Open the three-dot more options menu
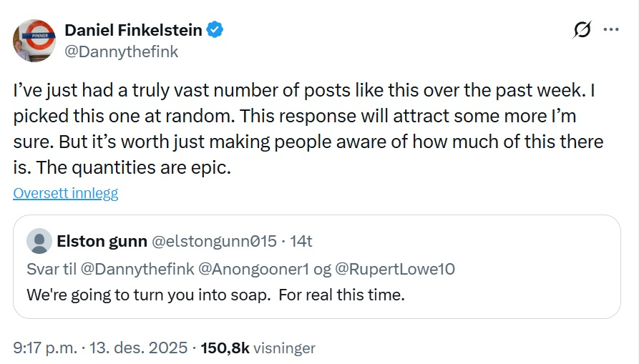This screenshot has width=639, height=364. [610, 30]
